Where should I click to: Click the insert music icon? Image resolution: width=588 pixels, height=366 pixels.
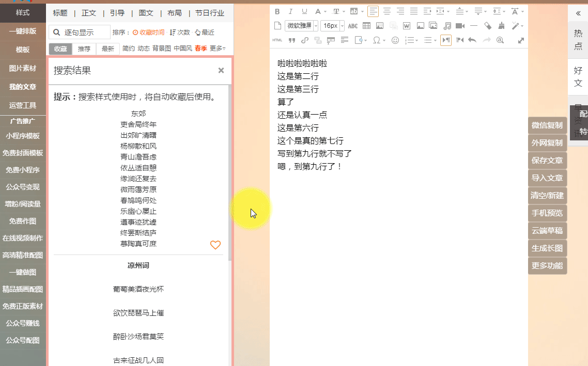click(447, 26)
